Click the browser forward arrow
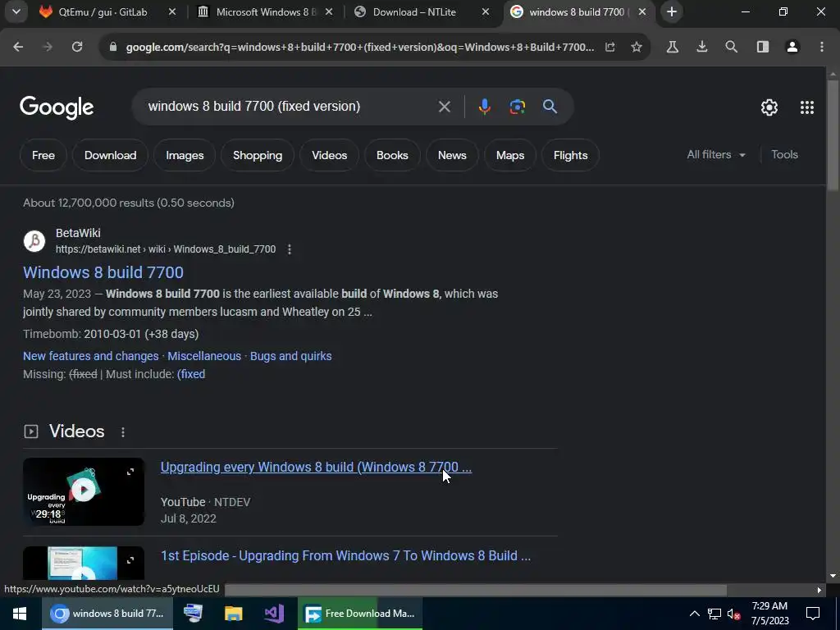Image resolution: width=840 pixels, height=630 pixels. [48, 47]
